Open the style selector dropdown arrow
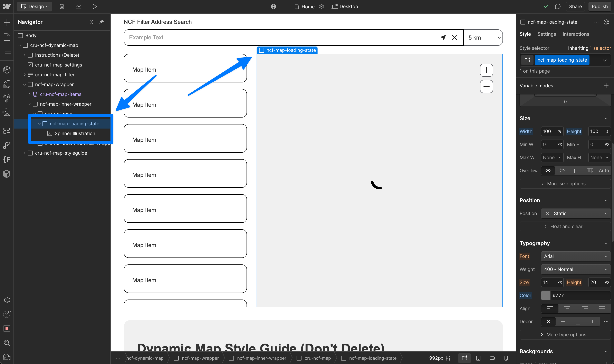614x364 pixels. pyautogui.click(x=604, y=60)
